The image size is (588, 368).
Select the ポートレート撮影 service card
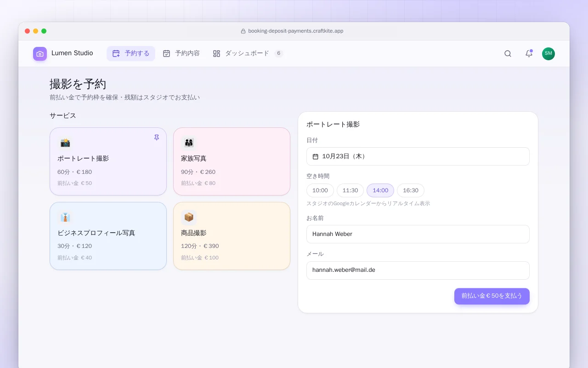[108, 161]
